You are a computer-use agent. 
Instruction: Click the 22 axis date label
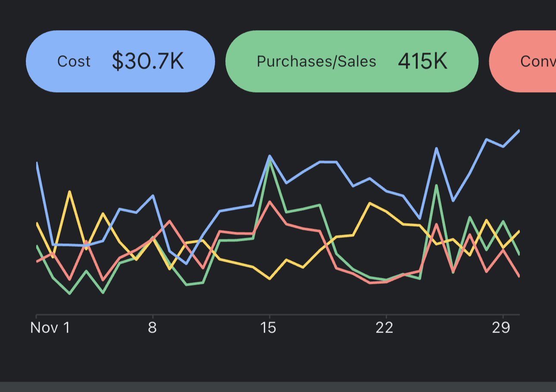tap(384, 328)
